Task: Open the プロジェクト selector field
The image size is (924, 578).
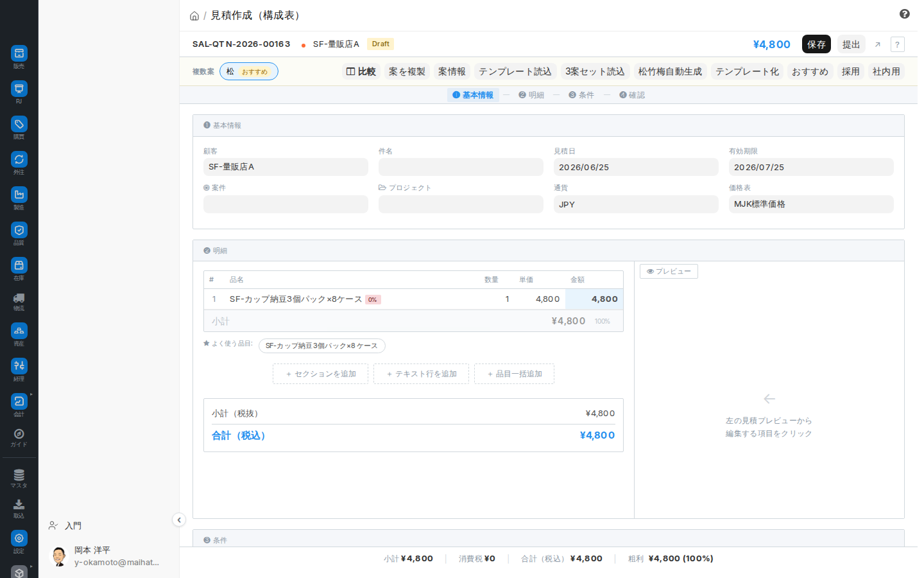Action: coord(461,204)
